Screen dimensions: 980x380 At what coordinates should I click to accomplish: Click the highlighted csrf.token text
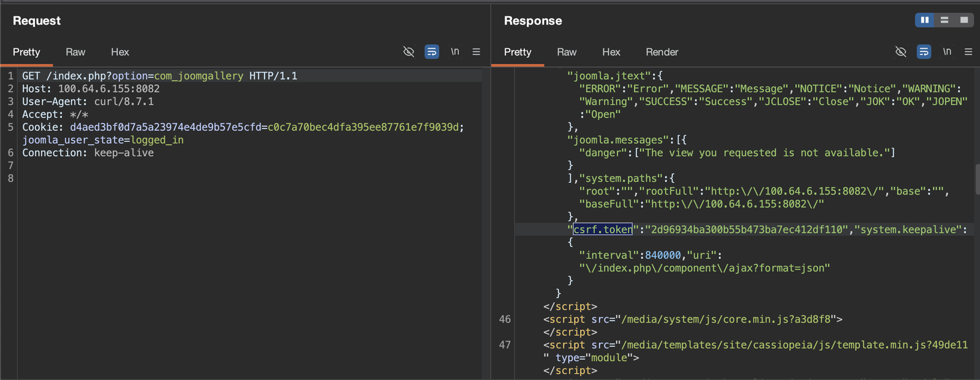click(603, 229)
